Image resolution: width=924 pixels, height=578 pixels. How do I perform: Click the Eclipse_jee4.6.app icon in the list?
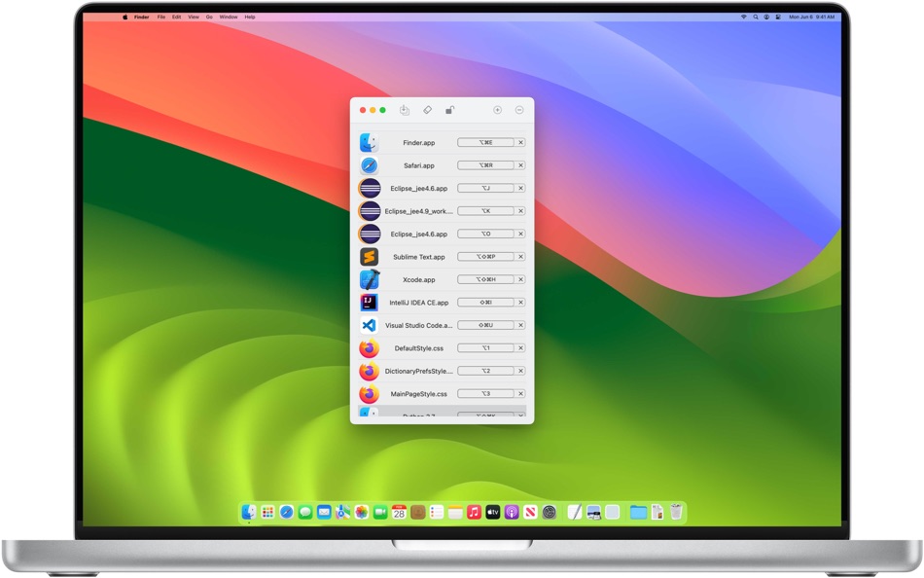pos(370,189)
